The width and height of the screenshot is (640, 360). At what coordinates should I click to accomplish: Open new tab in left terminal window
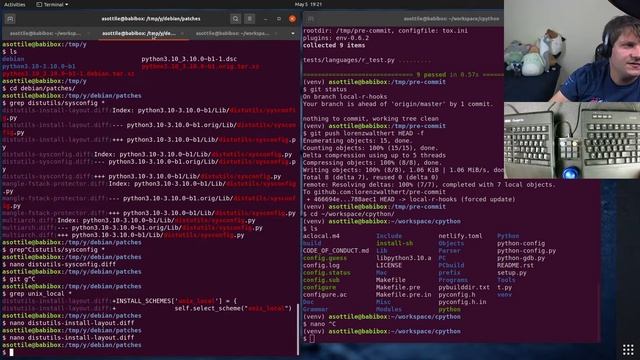[x=10, y=19]
